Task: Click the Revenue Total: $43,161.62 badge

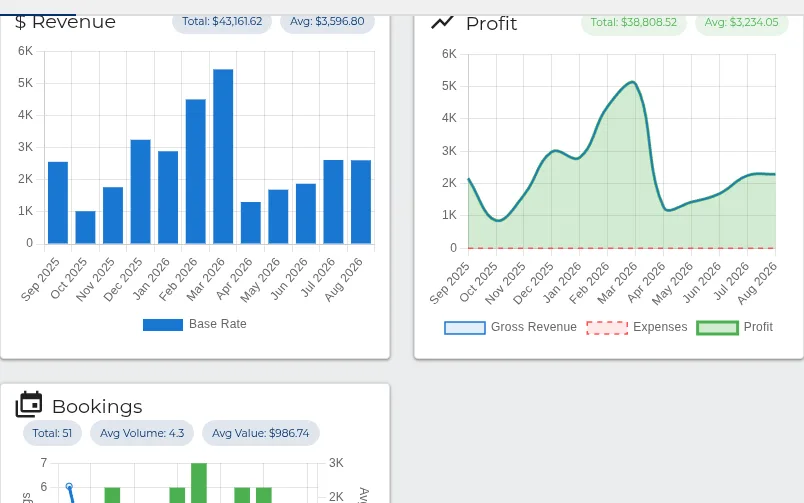Action: pyautogui.click(x=222, y=22)
